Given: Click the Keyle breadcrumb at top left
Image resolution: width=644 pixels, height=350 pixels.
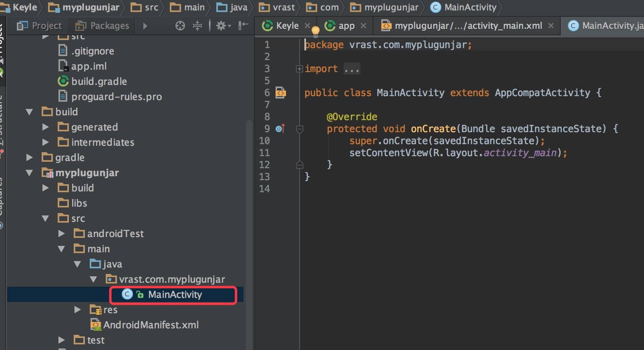Looking at the screenshot, I should [20, 7].
